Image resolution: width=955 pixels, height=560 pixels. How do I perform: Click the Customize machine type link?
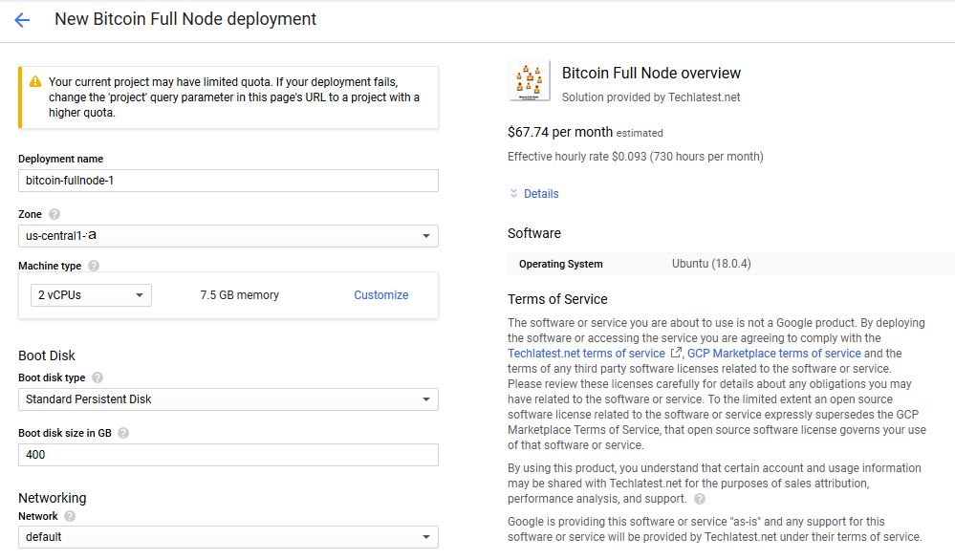click(x=381, y=295)
